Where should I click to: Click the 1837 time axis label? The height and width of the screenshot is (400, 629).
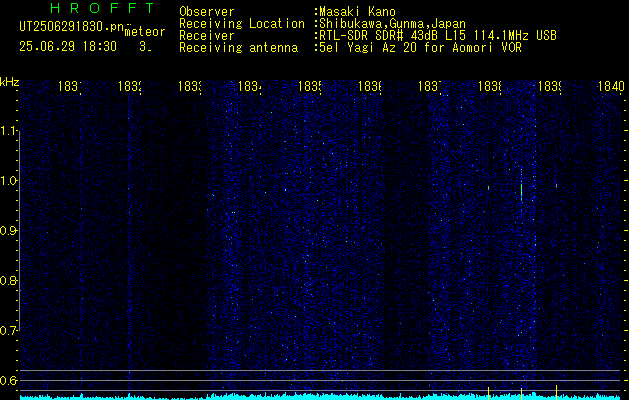tap(430, 86)
